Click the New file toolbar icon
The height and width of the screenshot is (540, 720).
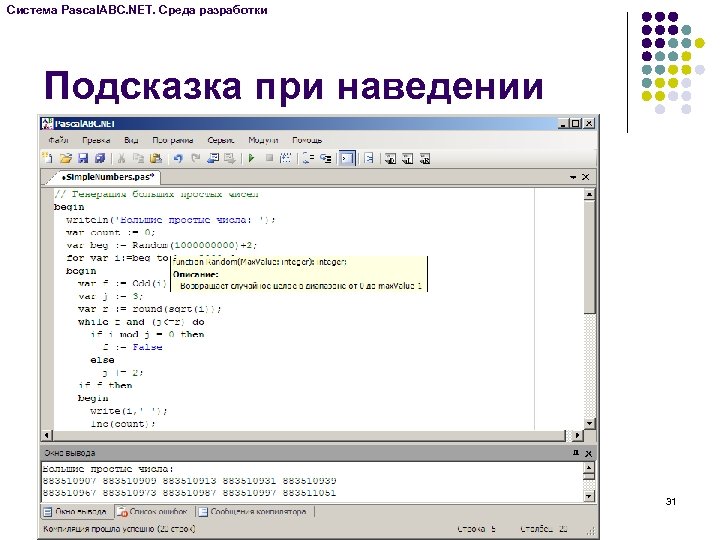pyautogui.click(x=47, y=158)
